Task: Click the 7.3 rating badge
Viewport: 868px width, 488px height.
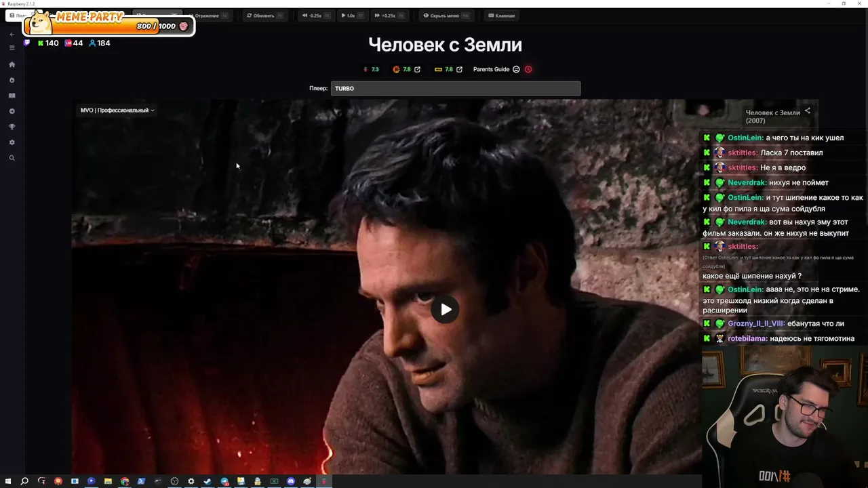Action: (371, 69)
